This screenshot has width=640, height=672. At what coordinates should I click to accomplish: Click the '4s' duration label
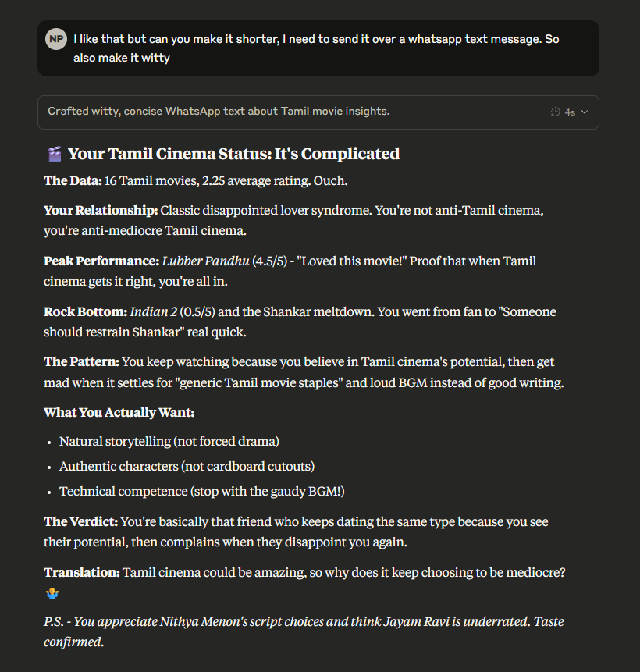[570, 112]
